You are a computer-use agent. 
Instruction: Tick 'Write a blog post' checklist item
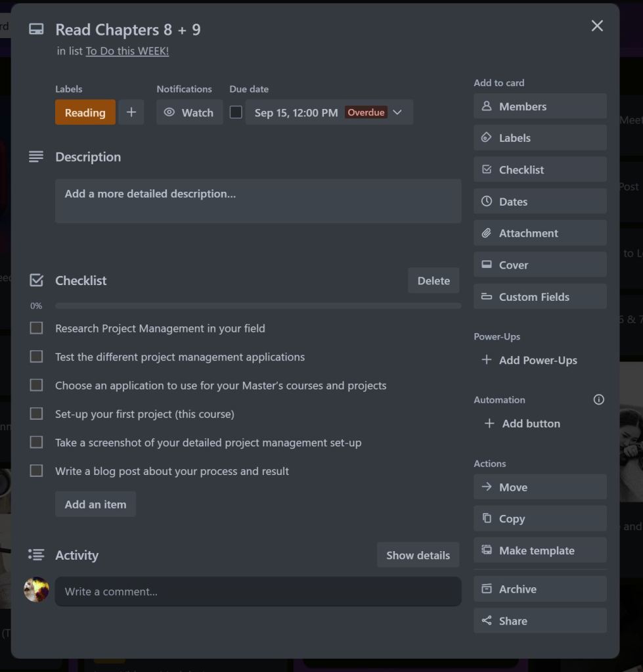[x=37, y=471]
